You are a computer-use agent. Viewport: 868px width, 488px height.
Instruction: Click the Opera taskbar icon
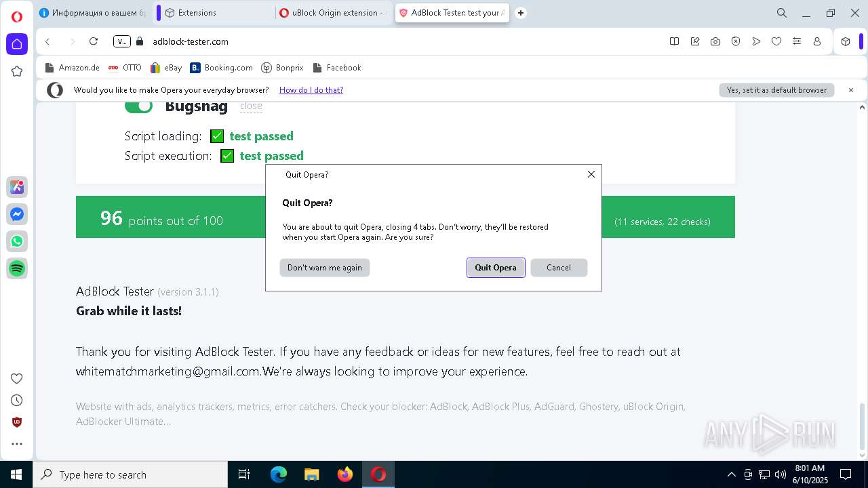click(378, 474)
